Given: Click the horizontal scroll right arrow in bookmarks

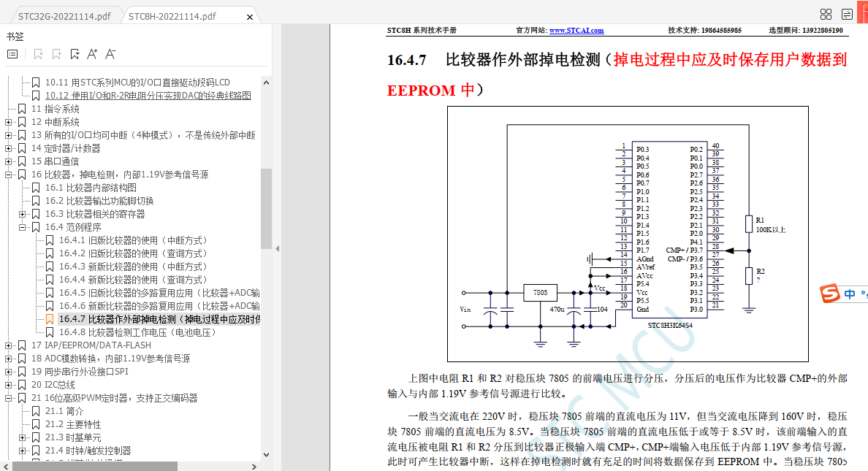Looking at the screenshot, I should [254, 467].
